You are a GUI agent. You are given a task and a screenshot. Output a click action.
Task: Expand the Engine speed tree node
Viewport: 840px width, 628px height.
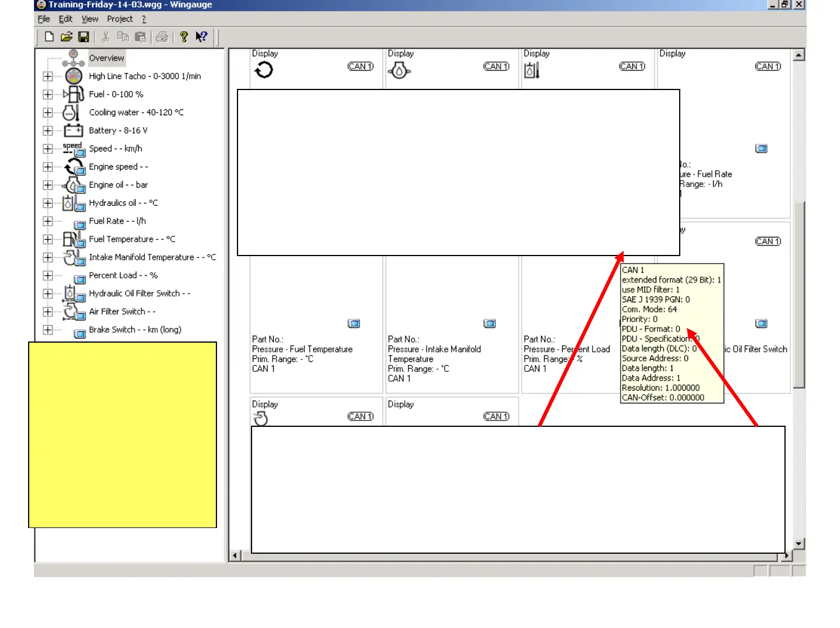48,167
